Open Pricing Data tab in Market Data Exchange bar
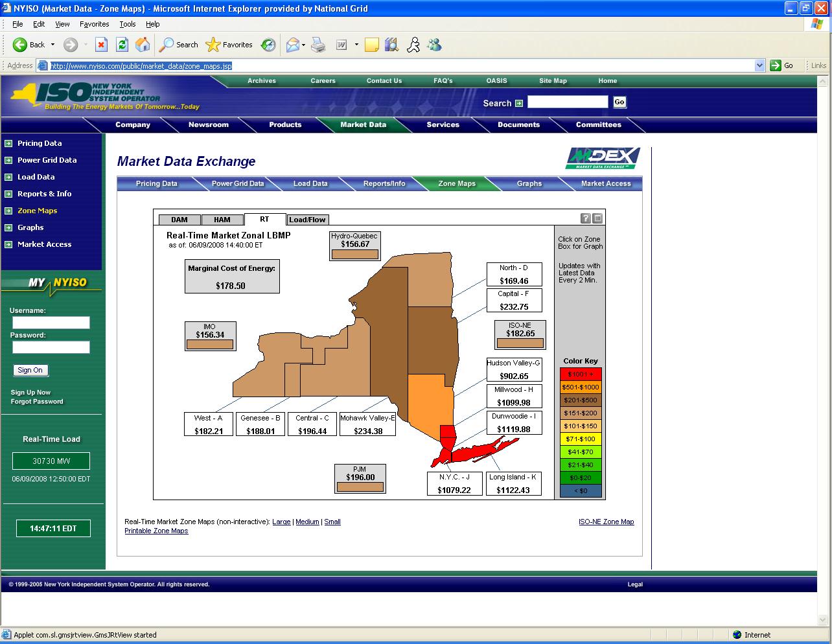 [x=156, y=183]
